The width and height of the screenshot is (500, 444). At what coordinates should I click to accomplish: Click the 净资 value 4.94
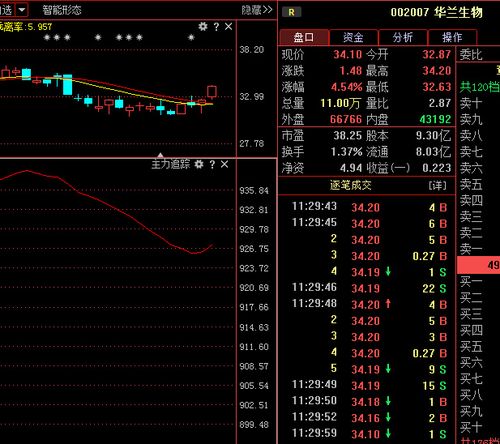(351, 168)
